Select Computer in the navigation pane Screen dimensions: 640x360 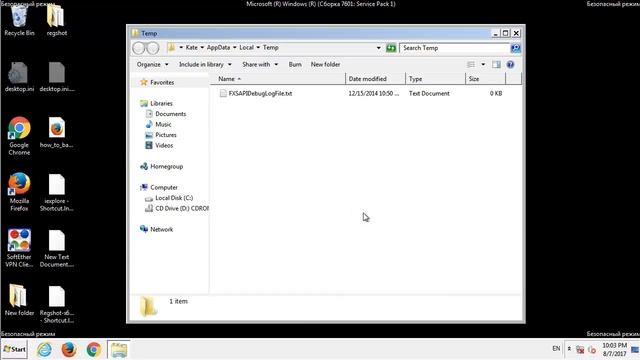(164, 188)
